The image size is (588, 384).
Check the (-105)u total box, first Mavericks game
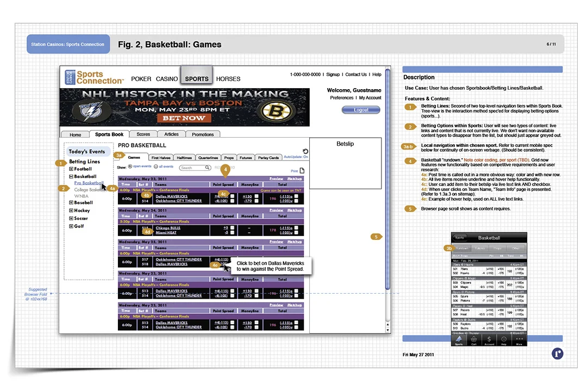coord(296,201)
